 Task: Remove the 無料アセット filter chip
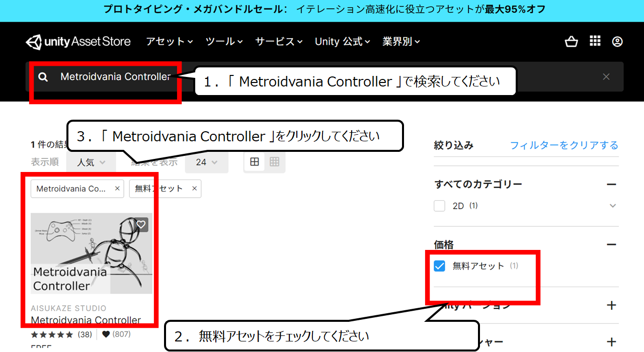pyautogui.click(x=194, y=189)
